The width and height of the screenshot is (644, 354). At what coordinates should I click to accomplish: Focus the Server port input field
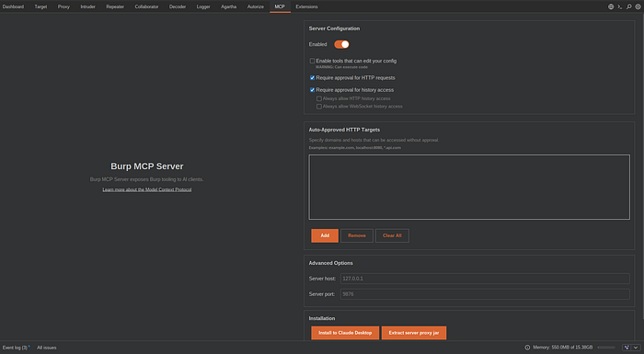[x=485, y=294]
